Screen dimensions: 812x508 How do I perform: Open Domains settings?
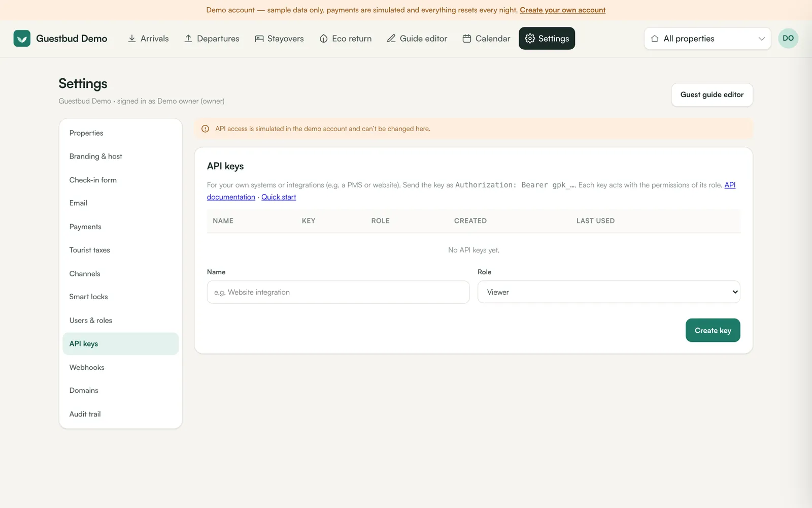click(120, 391)
